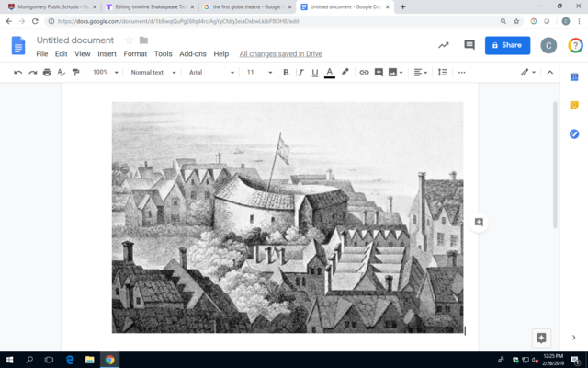Select the Paint format roller
Viewport: 588px width, 368px height.
point(75,72)
